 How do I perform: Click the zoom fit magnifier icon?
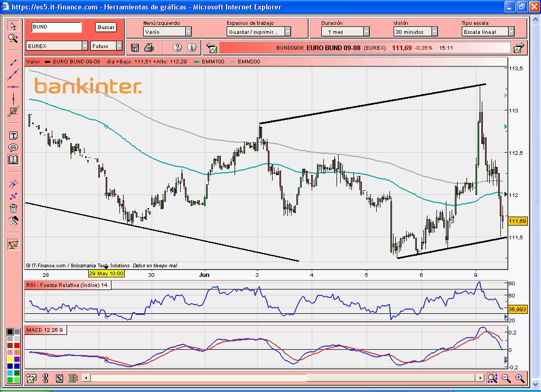pyautogui.click(x=492, y=378)
